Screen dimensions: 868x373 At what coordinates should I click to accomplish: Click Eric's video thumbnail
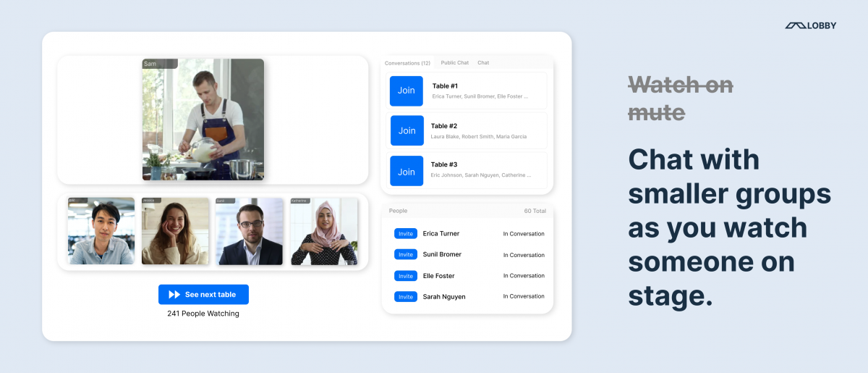coord(101,231)
